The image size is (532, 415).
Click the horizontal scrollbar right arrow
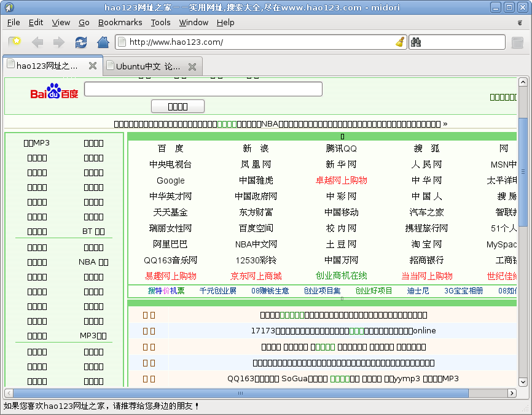coord(512,394)
